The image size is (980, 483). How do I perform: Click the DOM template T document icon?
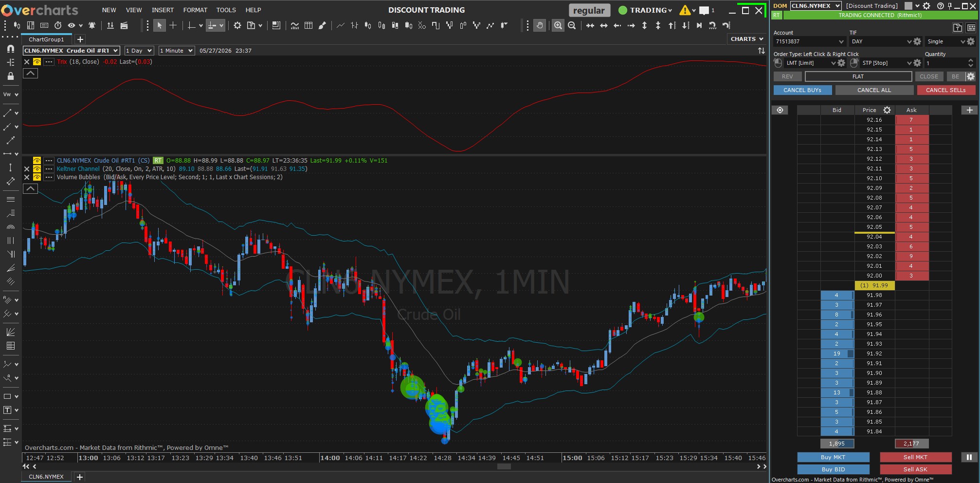pos(957,28)
